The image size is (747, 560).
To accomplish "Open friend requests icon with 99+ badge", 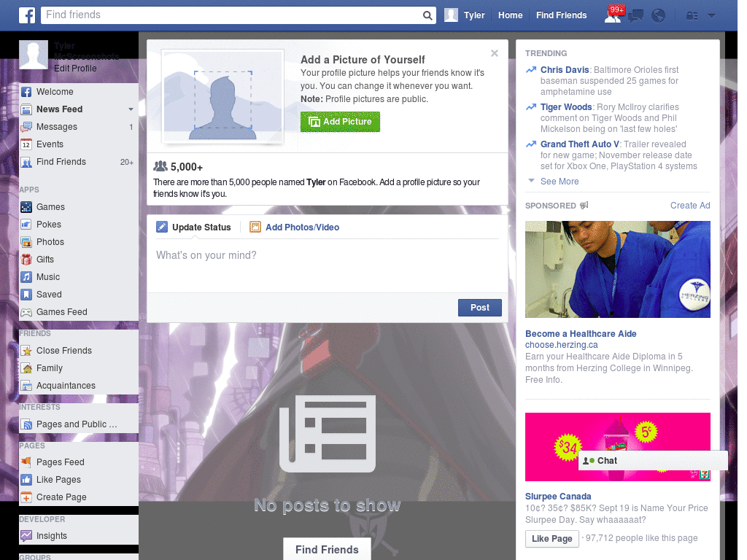I will point(614,15).
